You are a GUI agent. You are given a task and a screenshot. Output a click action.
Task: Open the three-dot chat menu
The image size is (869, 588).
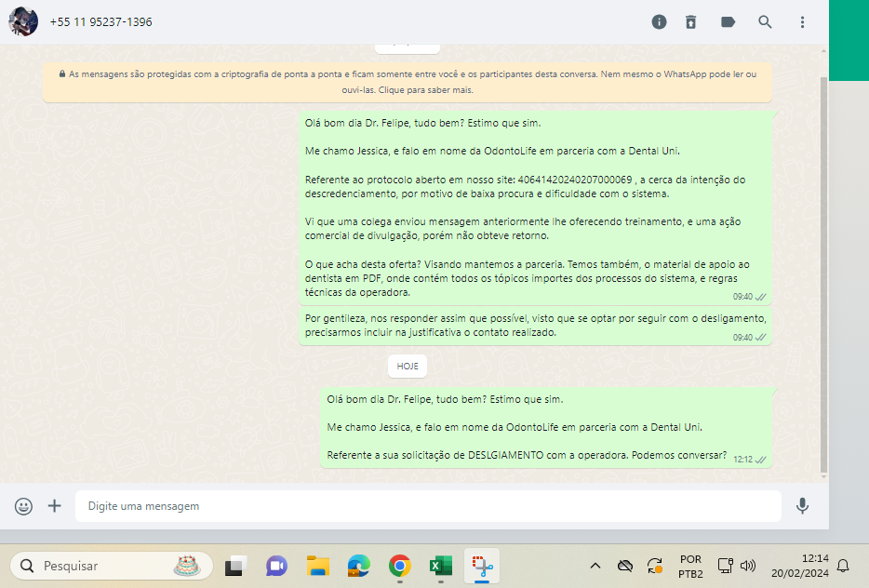[x=802, y=22]
